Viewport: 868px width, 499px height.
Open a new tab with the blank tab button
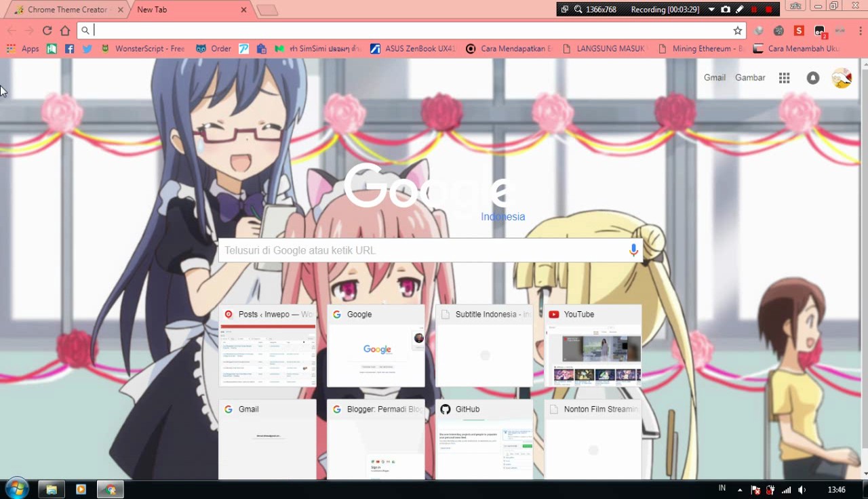tap(267, 10)
